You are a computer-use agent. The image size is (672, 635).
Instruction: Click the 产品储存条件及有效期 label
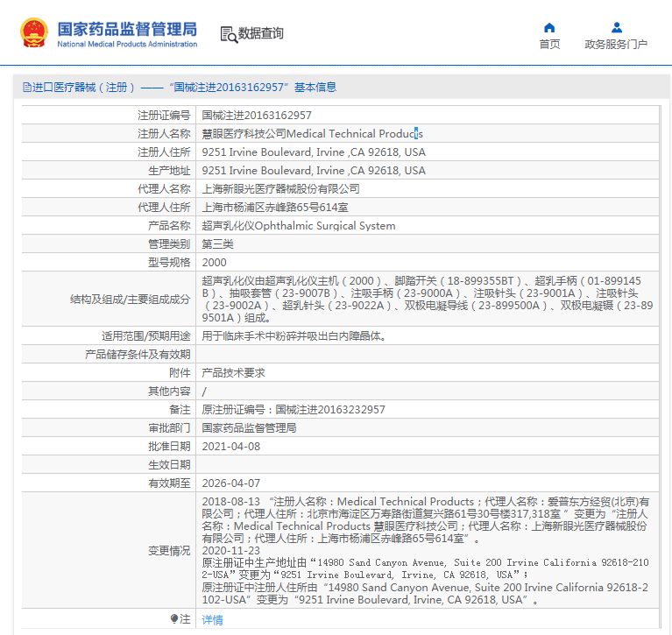coord(138,355)
